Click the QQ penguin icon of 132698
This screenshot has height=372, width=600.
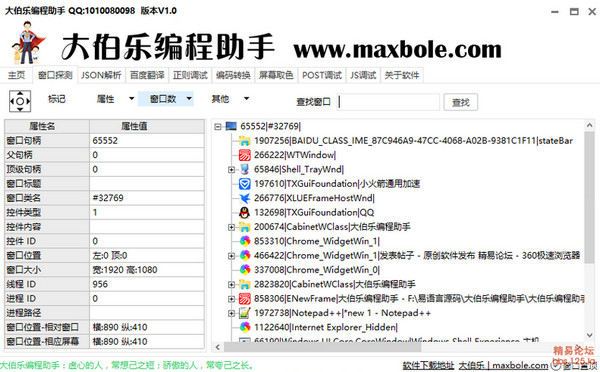245,212
